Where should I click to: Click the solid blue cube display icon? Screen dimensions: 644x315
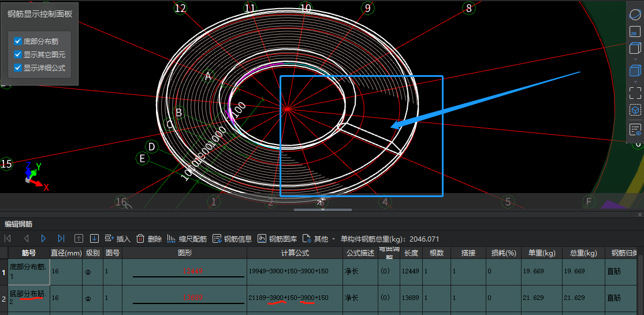coord(635,71)
